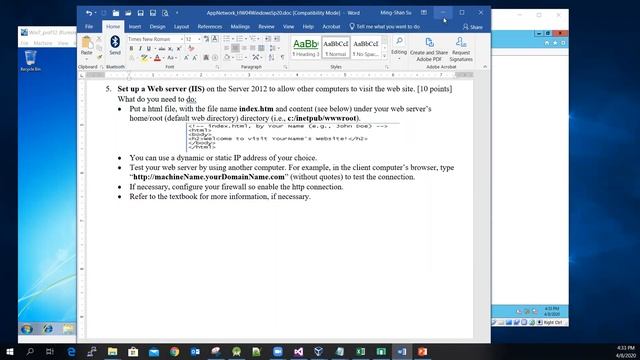Open the Line Spacing dropdown

click(274, 48)
